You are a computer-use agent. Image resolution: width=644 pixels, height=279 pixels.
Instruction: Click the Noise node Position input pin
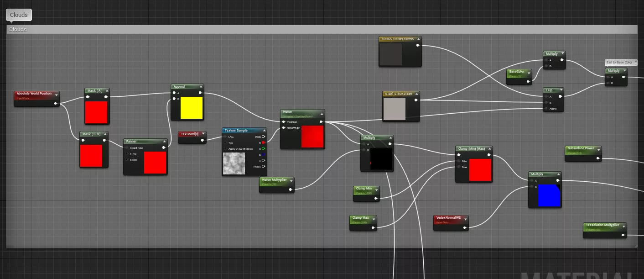pos(283,122)
